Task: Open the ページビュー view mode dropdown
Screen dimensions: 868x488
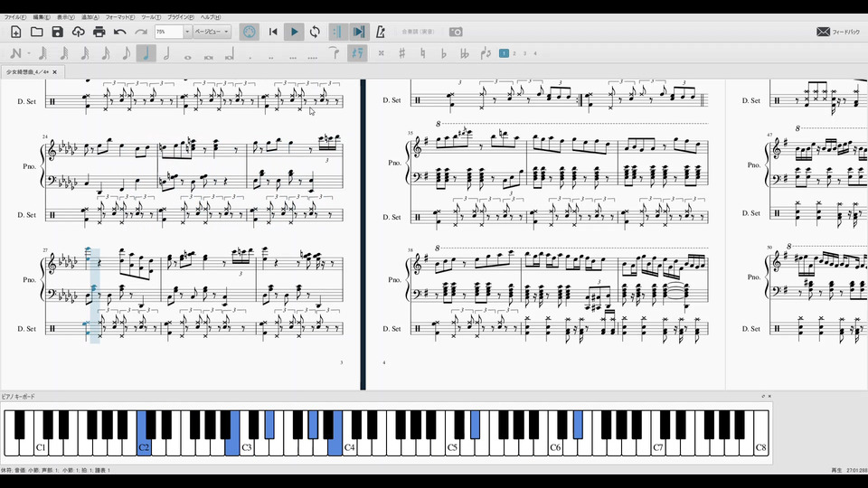Action: 212,32
